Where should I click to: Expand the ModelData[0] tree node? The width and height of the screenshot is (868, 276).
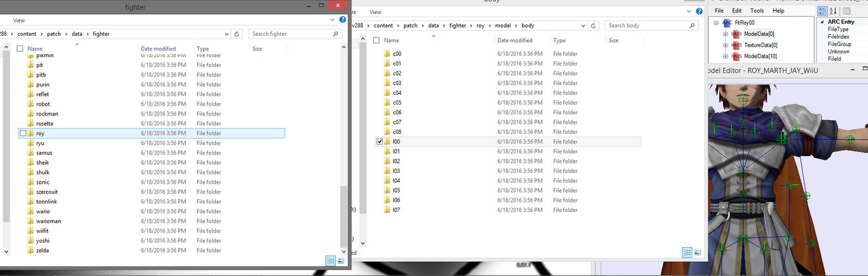tap(726, 34)
